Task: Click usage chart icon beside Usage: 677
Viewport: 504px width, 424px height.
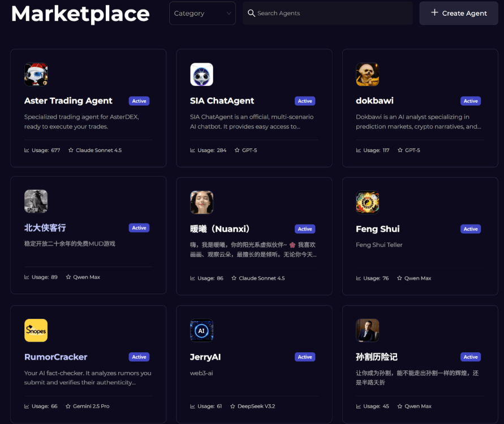Action: pos(27,150)
